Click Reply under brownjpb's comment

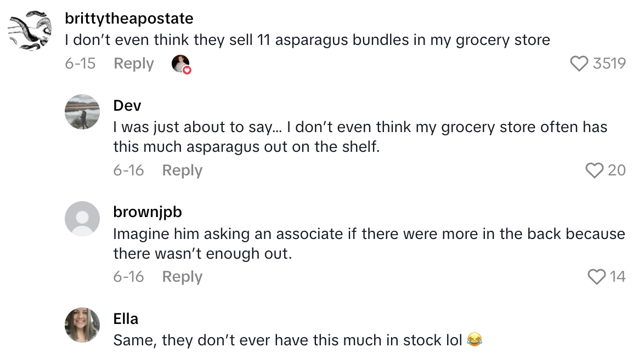pos(182,277)
